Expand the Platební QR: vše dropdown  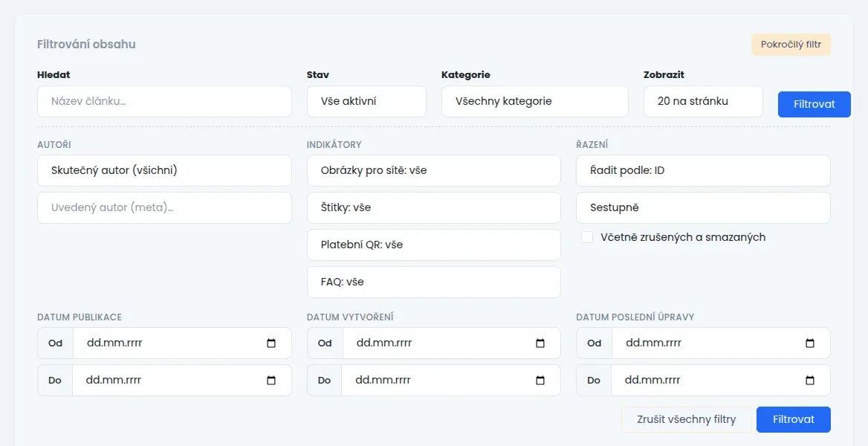(433, 245)
